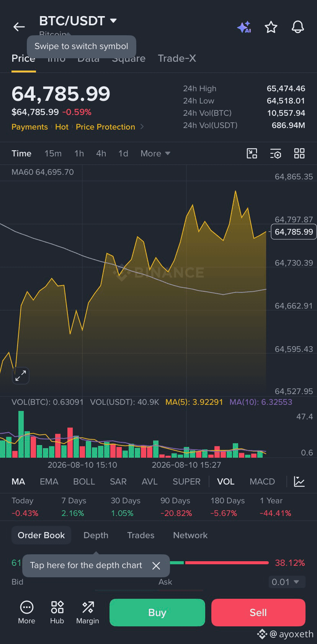Toggle the SUPER indicator

click(186, 482)
